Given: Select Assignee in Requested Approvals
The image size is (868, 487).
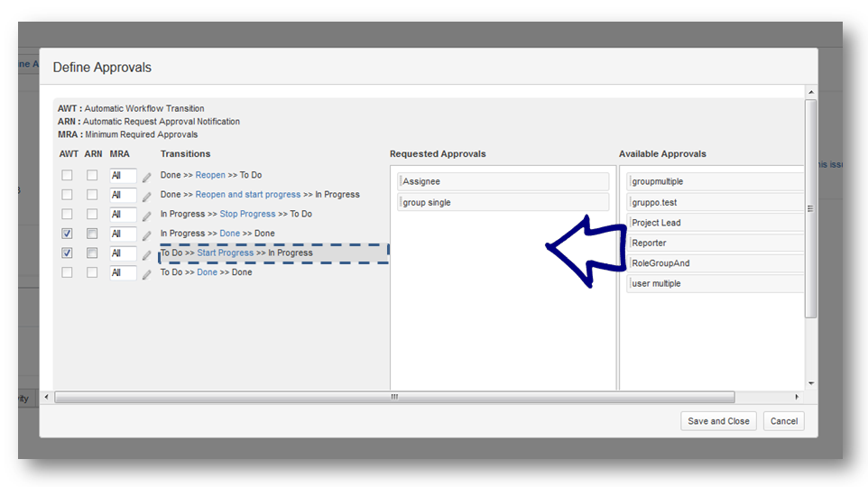Looking at the screenshot, I should click(503, 182).
